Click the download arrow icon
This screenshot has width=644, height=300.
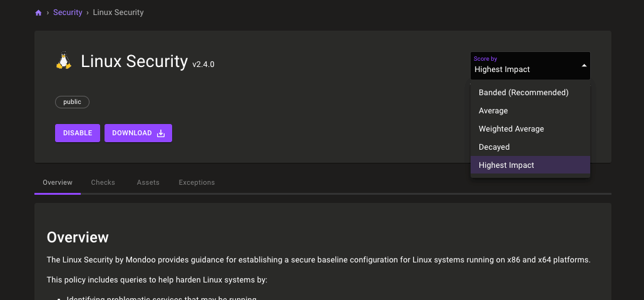[x=161, y=133]
